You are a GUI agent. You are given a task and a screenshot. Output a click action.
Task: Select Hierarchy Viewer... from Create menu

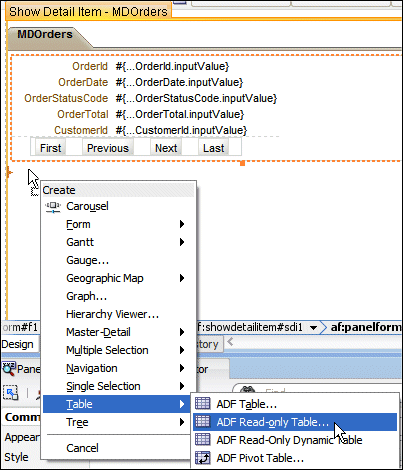(112, 314)
